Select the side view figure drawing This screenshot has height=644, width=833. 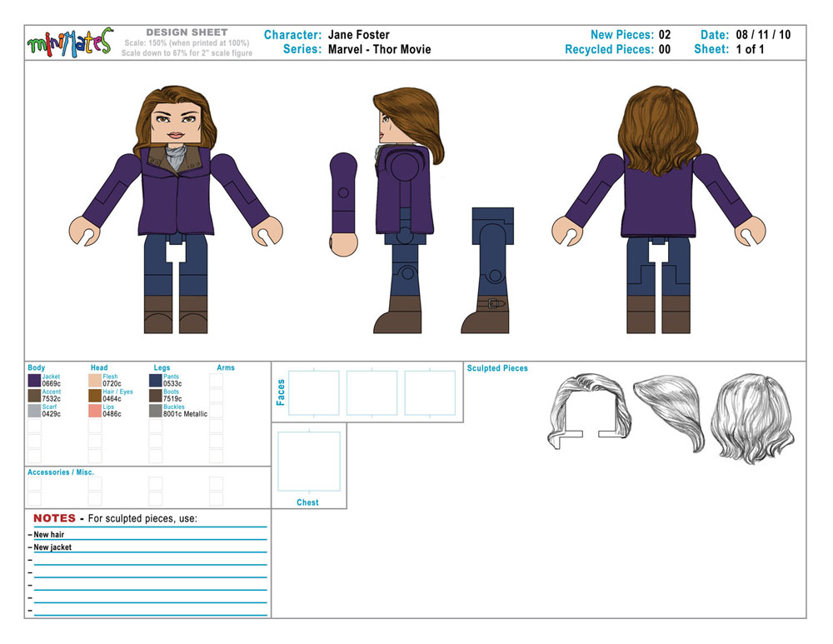[x=408, y=211]
